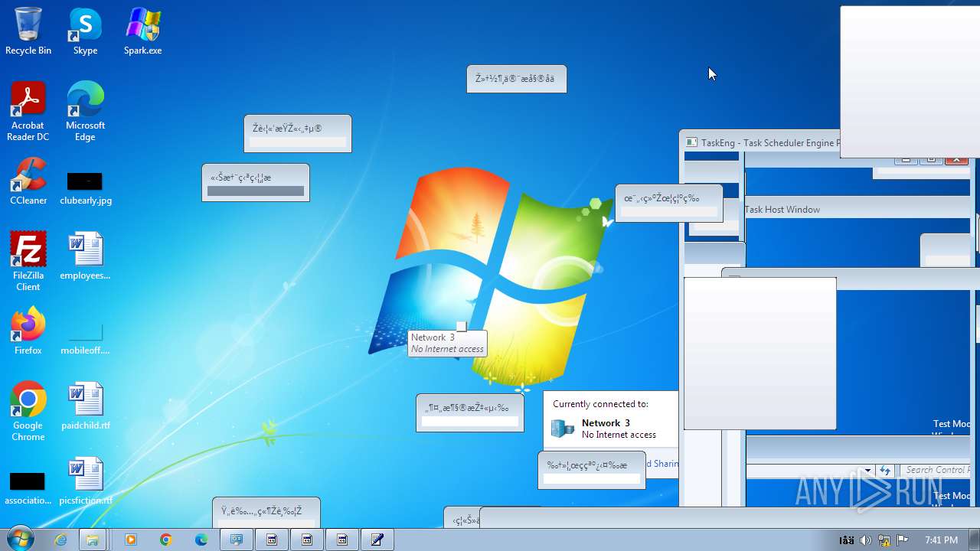Select the Spark.exe desktop icon

[142, 31]
